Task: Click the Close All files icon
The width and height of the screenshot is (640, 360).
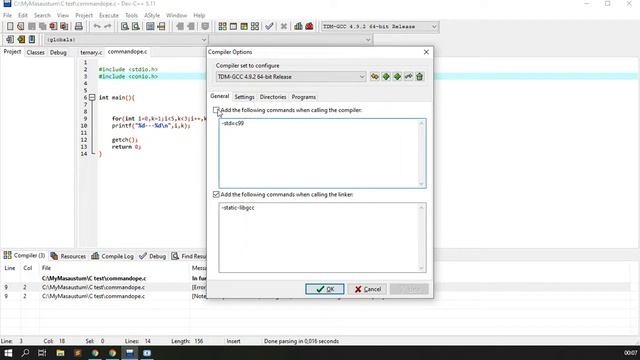Action: click(64, 27)
